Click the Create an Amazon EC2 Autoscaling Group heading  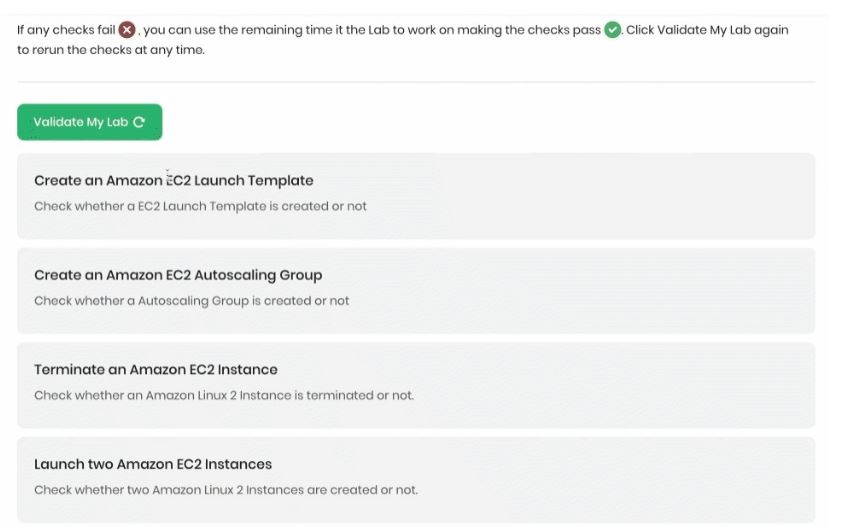click(x=178, y=275)
